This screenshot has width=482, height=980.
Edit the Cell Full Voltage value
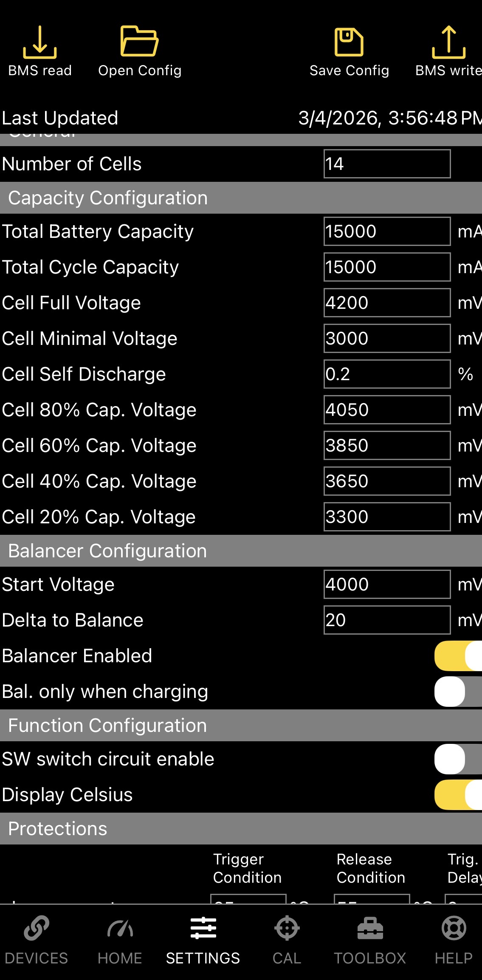pos(387,303)
